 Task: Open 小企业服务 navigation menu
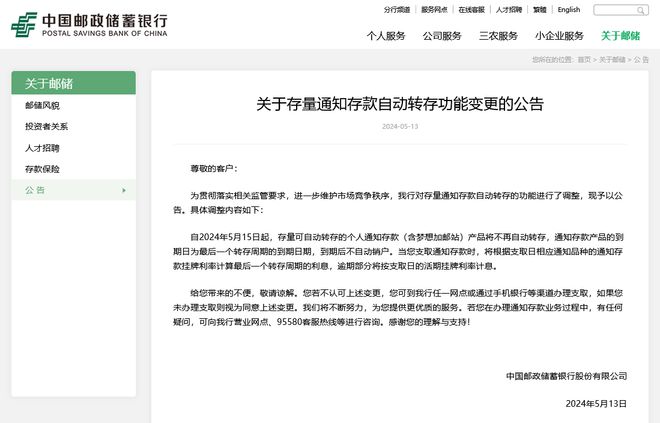559,36
